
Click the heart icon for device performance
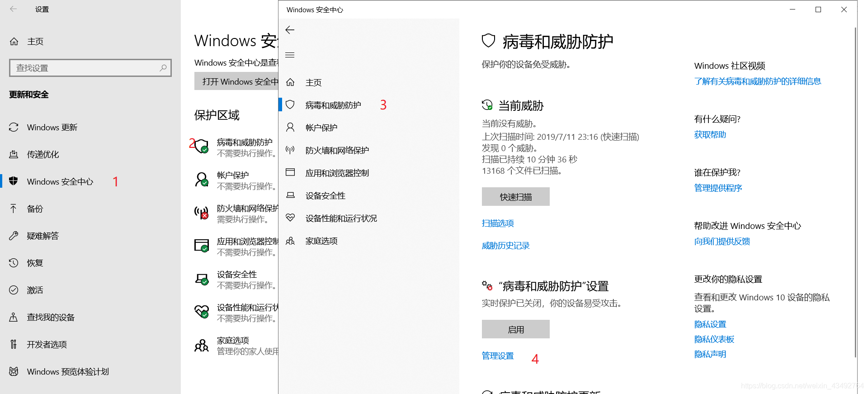[290, 218]
